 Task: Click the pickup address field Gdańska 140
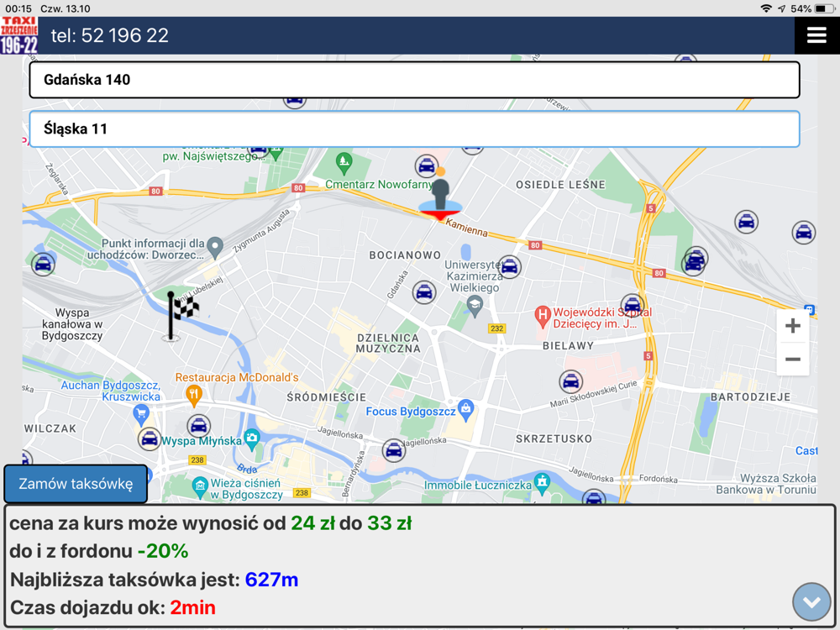tap(414, 80)
